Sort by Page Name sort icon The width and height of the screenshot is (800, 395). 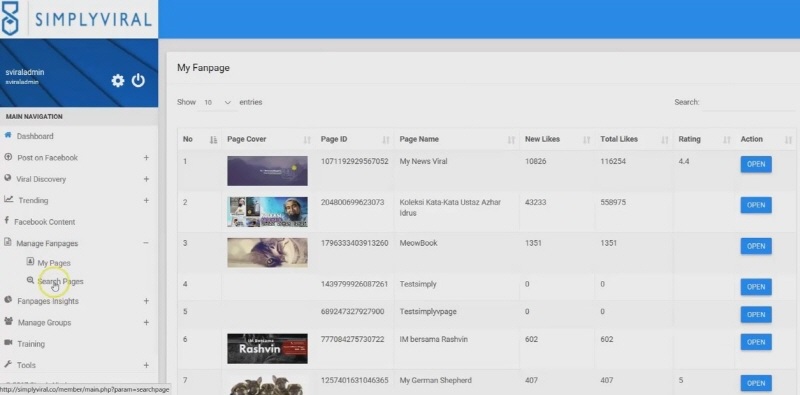coord(511,140)
